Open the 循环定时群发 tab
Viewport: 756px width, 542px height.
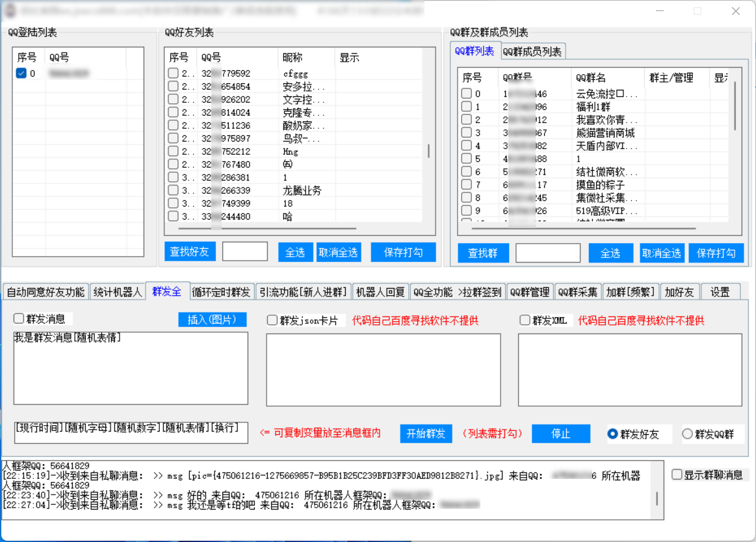coord(221,292)
